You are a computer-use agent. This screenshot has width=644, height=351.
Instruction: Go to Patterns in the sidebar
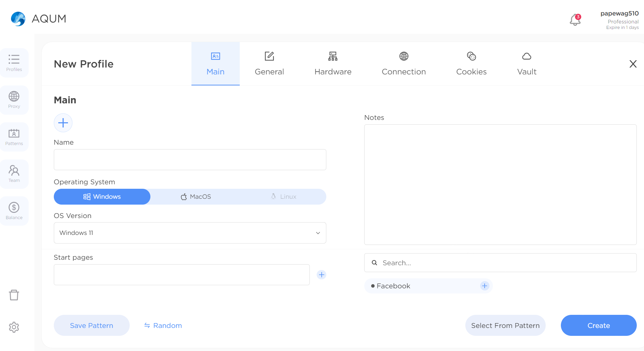[14, 137]
